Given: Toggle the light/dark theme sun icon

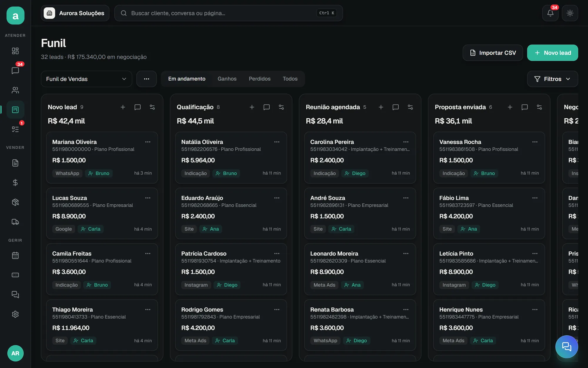Looking at the screenshot, I should point(570,13).
